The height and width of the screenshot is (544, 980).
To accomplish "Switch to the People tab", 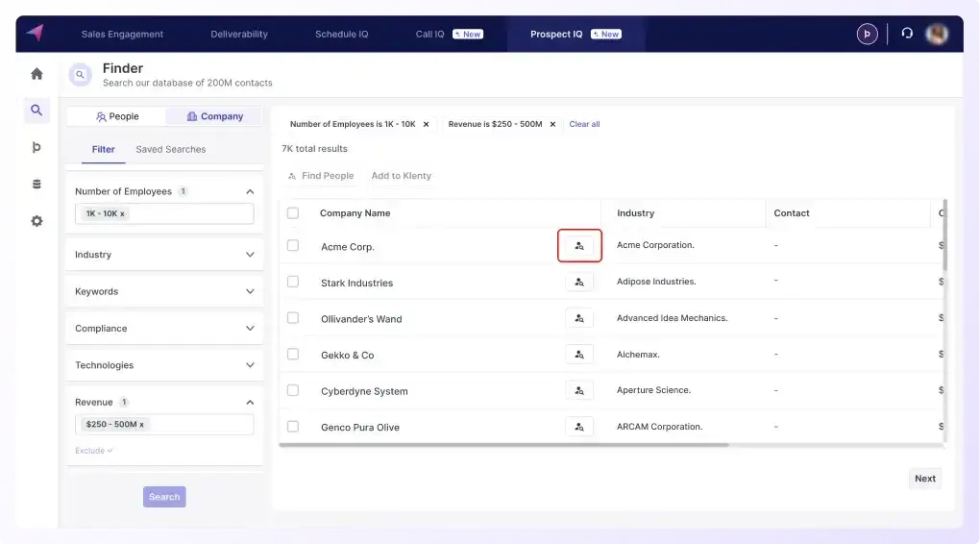I will (x=117, y=116).
